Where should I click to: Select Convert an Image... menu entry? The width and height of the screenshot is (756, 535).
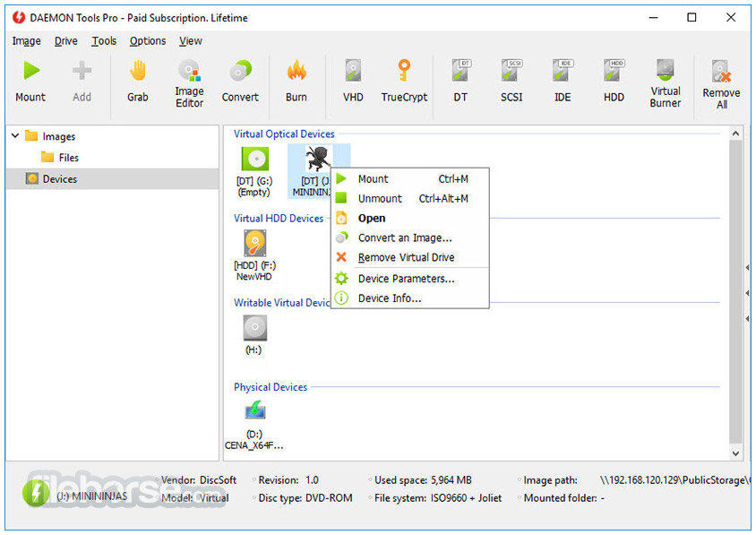click(x=410, y=237)
